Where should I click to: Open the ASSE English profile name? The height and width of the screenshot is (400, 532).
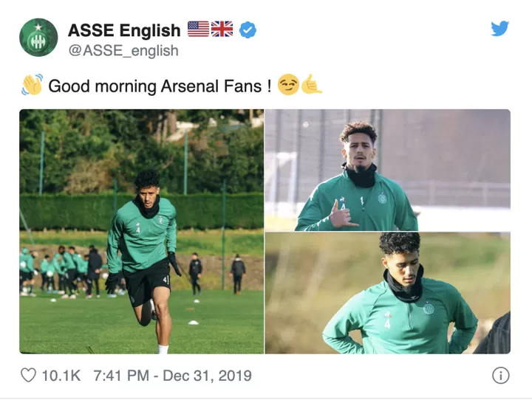(x=124, y=30)
